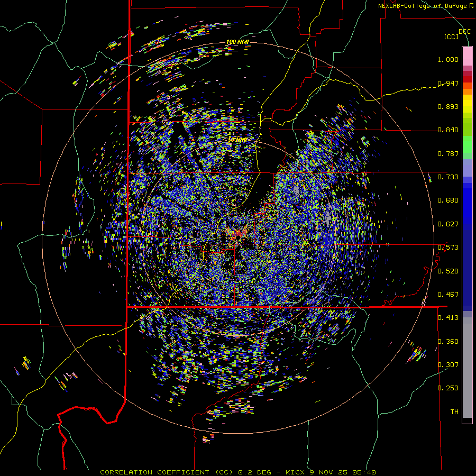
Task: Select the 0.733 scale value
Action: pos(448,177)
